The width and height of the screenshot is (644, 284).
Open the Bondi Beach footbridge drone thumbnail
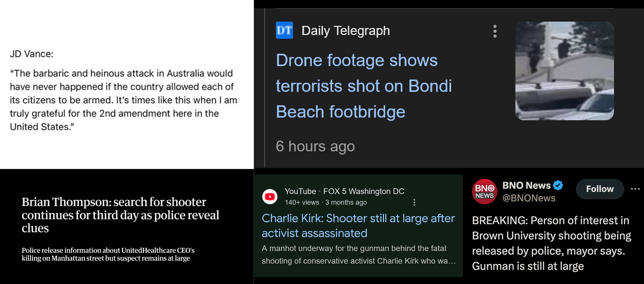[x=565, y=71]
